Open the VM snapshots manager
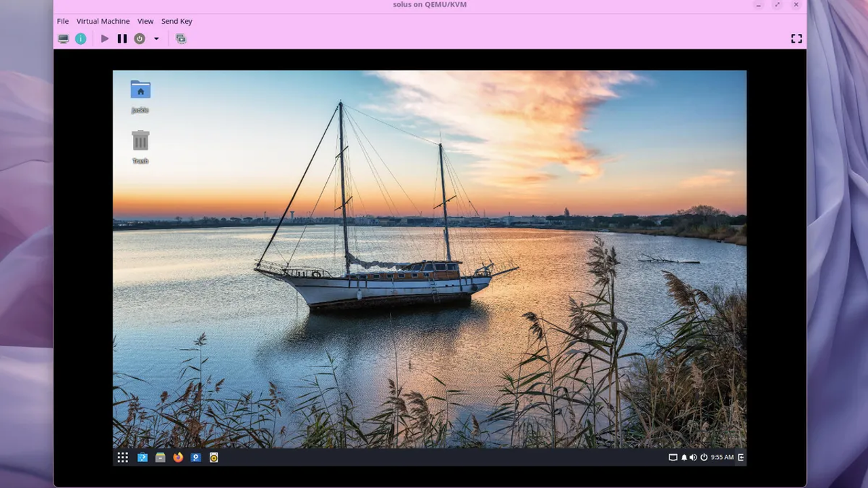 (180, 39)
